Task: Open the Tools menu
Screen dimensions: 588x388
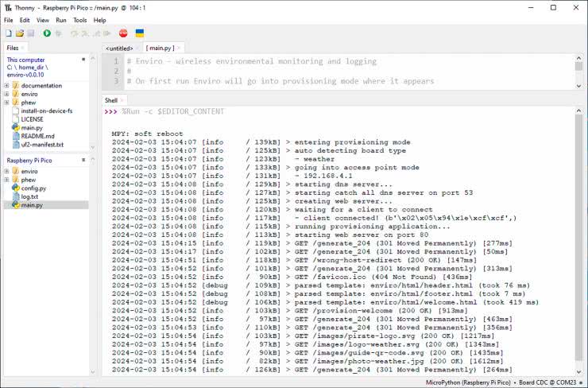Action: coord(80,20)
